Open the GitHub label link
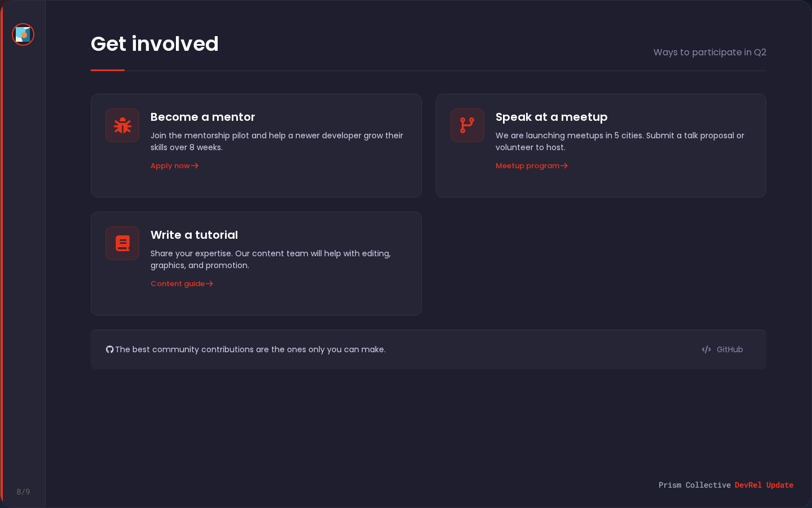This screenshot has height=508, width=812. 730,349
